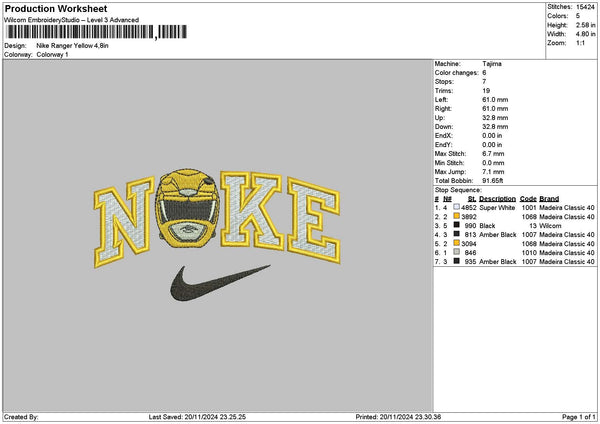Click the EndY value 0.00 in

(492, 145)
